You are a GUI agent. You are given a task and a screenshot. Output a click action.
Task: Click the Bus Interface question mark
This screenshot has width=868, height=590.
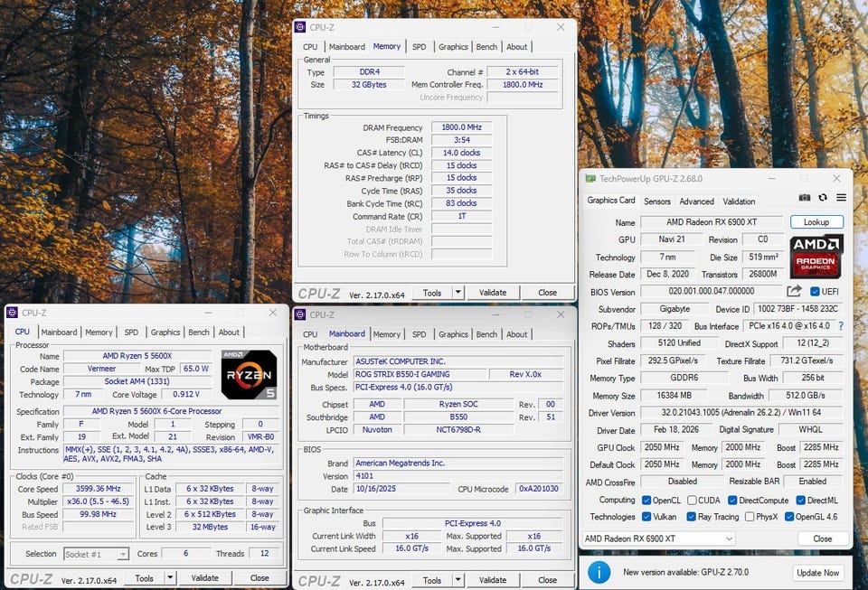point(842,326)
